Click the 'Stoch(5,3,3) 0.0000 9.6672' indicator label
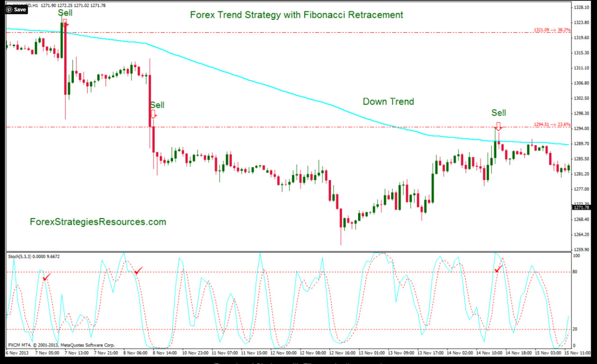The image size is (597, 364). coord(33,256)
